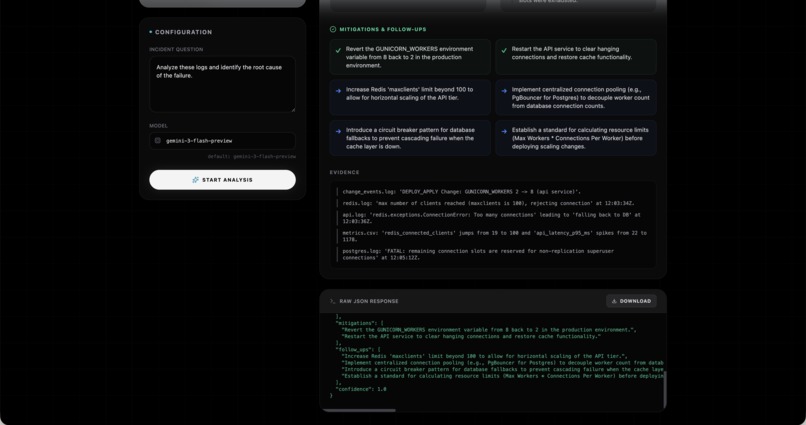This screenshot has width=806, height=425.
Task: Click the "follow_ups" key in raw JSON
Action: click(x=356, y=349)
